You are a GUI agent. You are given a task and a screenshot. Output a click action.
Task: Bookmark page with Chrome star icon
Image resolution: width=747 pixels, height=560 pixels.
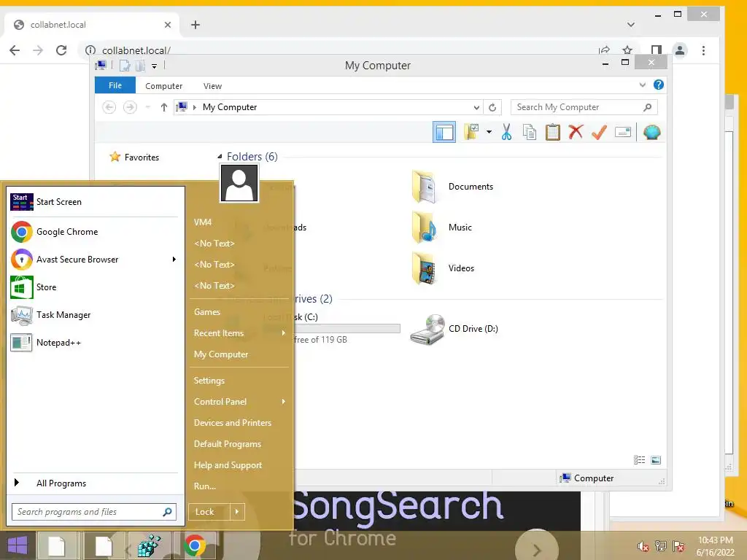[x=627, y=50]
